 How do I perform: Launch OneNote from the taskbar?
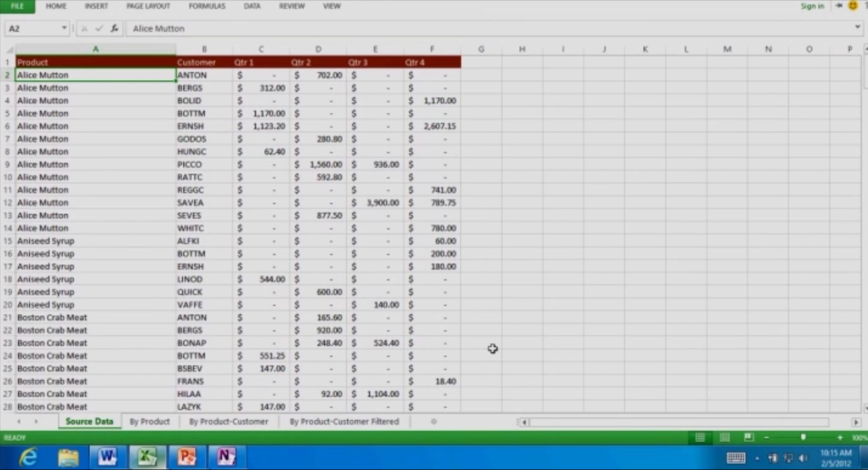[226, 457]
